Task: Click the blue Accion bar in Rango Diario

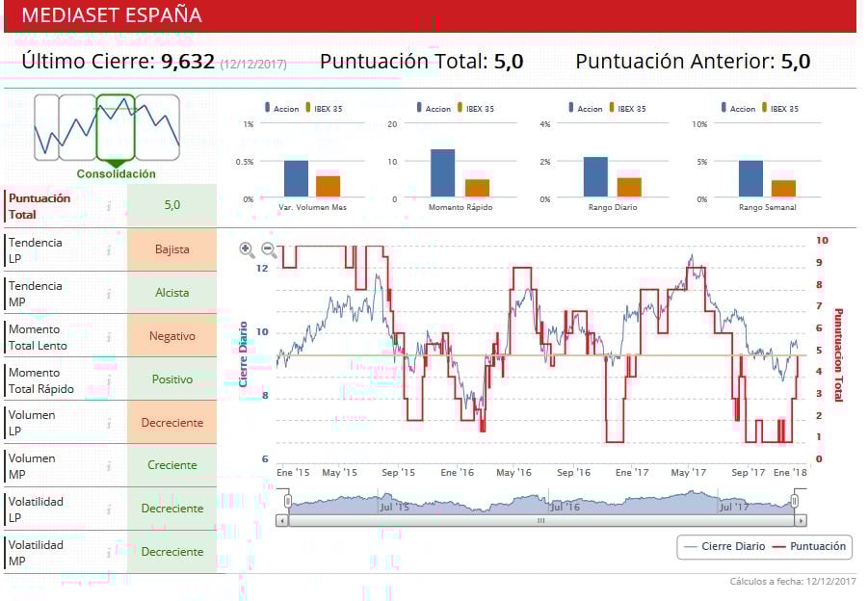Action: (x=595, y=177)
